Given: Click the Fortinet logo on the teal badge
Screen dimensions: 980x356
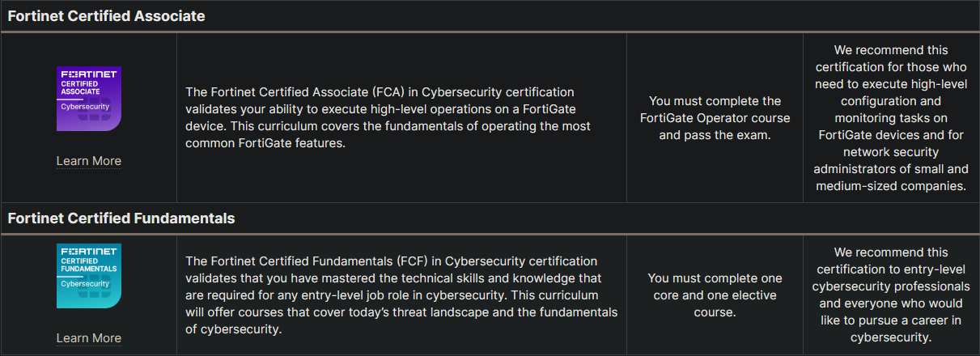Looking at the screenshot, I should (89, 251).
